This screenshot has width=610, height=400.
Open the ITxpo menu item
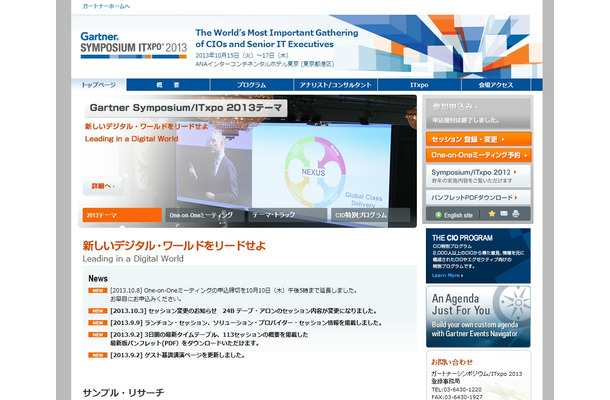point(419,85)
